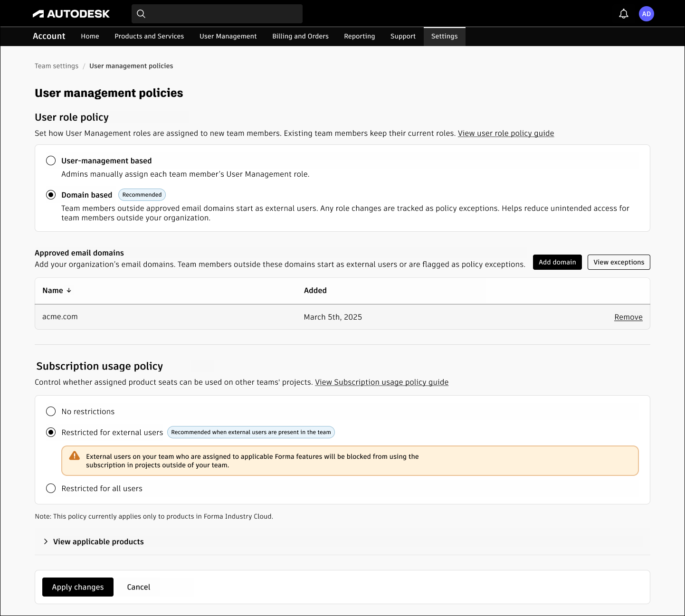Click the Autodesk logo
The height and width of the screenshot is (616, 685).
[71, 14]
